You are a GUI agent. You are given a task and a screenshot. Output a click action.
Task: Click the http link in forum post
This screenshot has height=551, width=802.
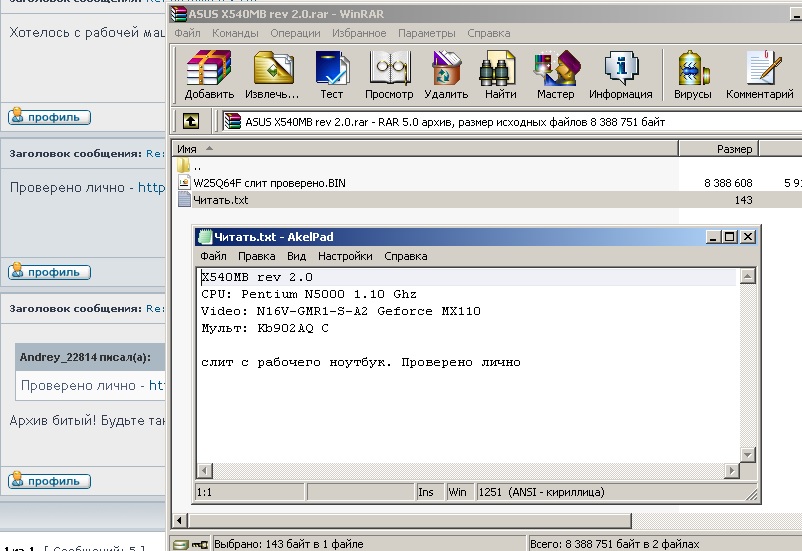click(x=151, y=188)
